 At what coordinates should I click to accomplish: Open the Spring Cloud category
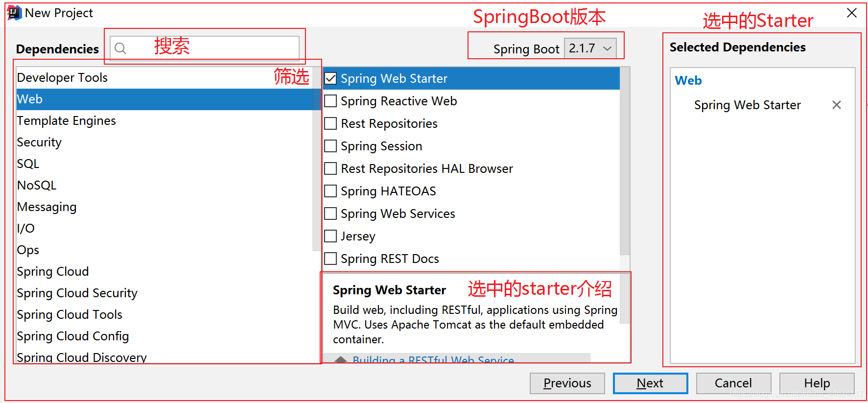164,271
